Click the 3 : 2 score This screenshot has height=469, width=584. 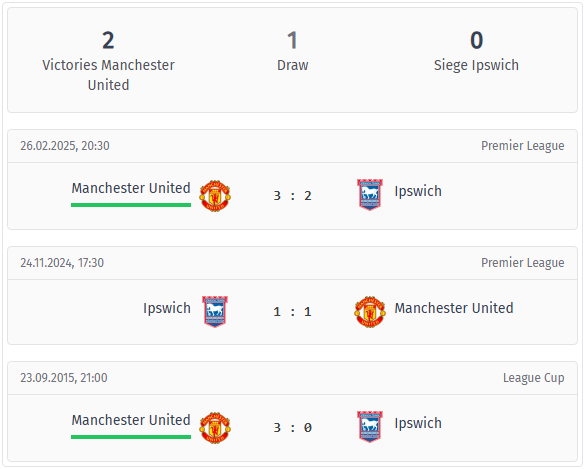pos(292,196)
